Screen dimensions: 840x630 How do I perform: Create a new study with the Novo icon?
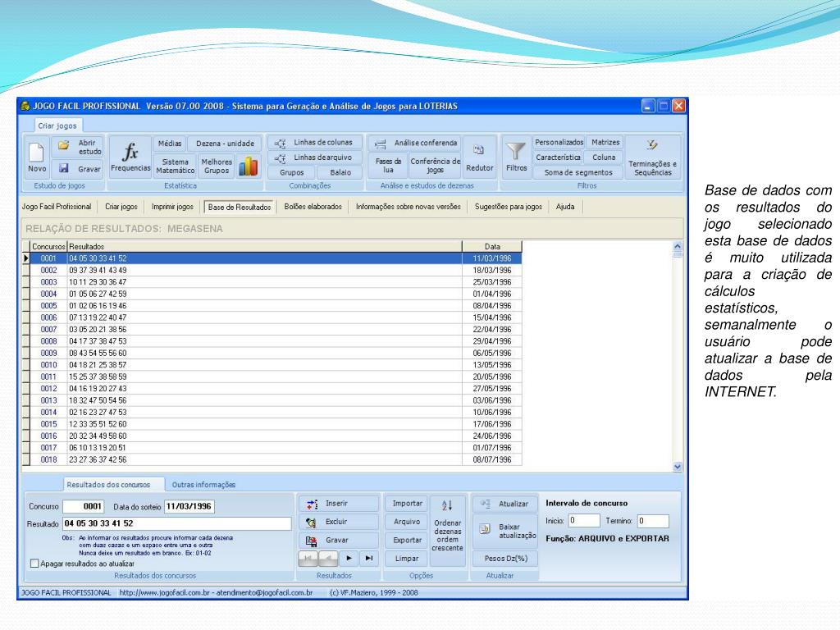click(x=36, y=157)
